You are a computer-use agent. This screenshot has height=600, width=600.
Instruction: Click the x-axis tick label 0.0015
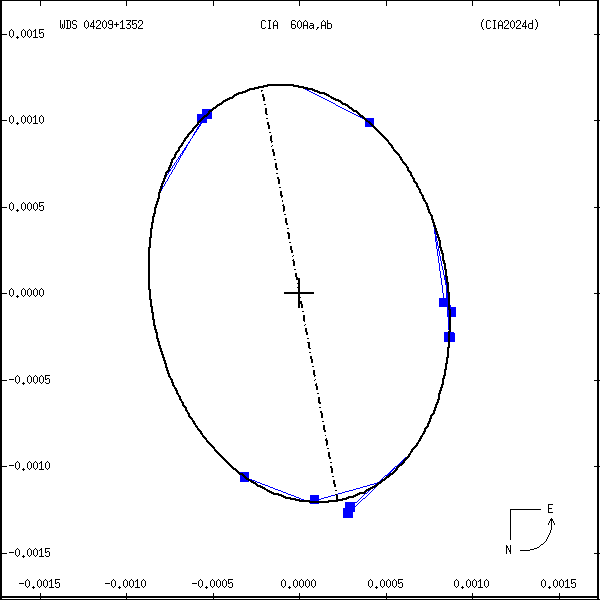pos(558,584)
